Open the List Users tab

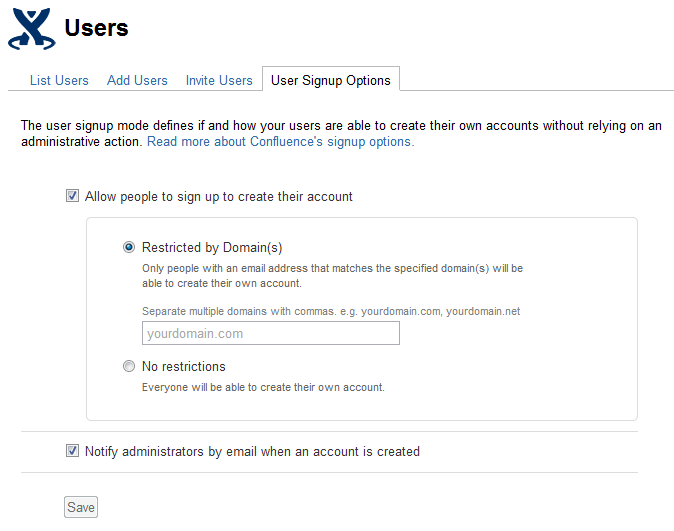click(59, 80)
